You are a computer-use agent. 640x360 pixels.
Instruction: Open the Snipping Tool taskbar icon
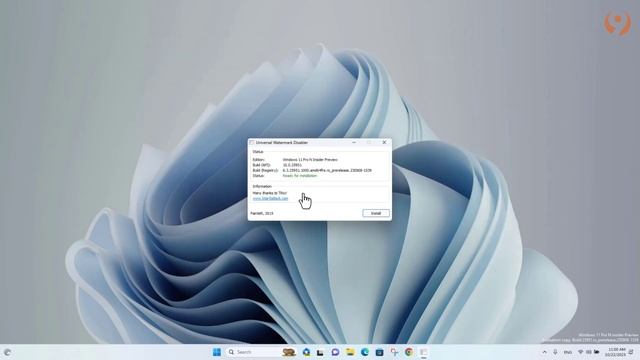coord(394,352)
